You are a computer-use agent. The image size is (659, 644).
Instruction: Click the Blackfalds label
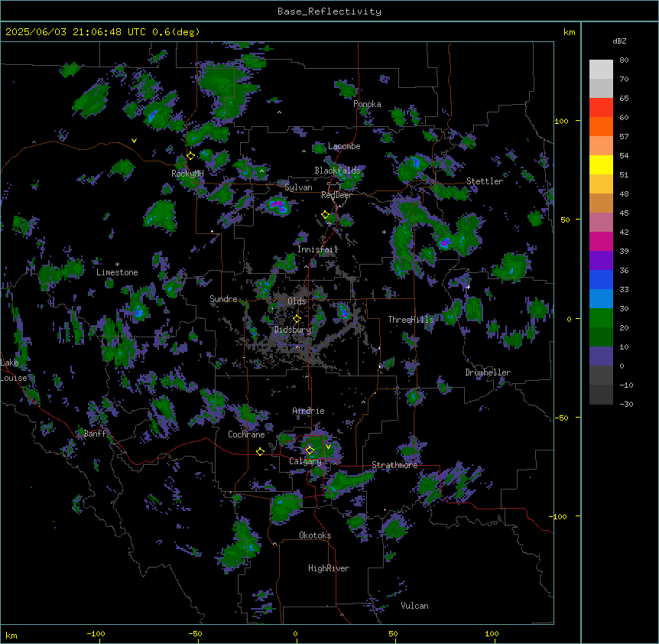337,171
